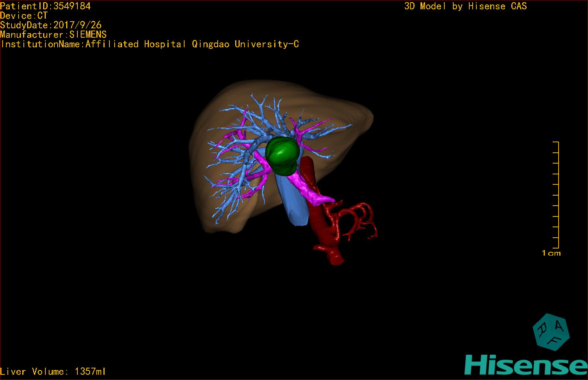The image size is (588, 380).
Task: Click the orientation cube in the corner
Action: (x=551, y=332)
